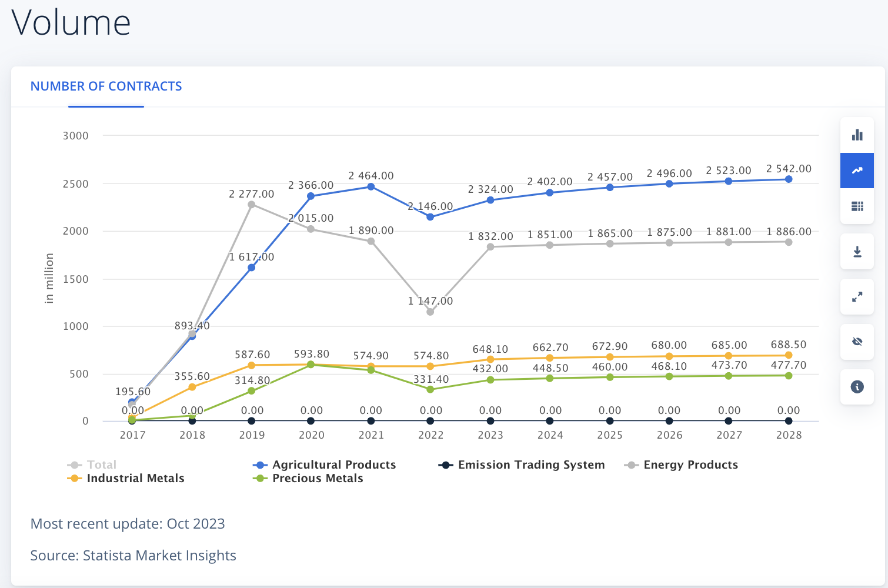Toggle Agricultural Products legend entry
Screen dimensions: 888x588
(x=325, y=465)
